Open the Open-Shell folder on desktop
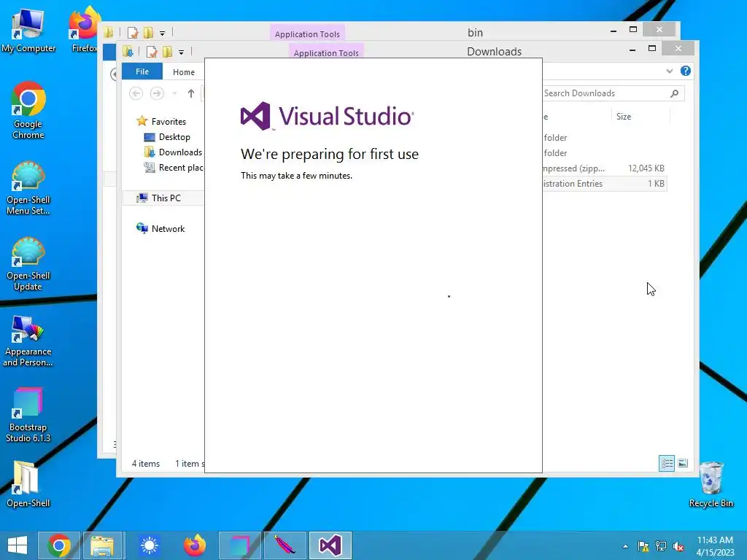 coord(28,484)
